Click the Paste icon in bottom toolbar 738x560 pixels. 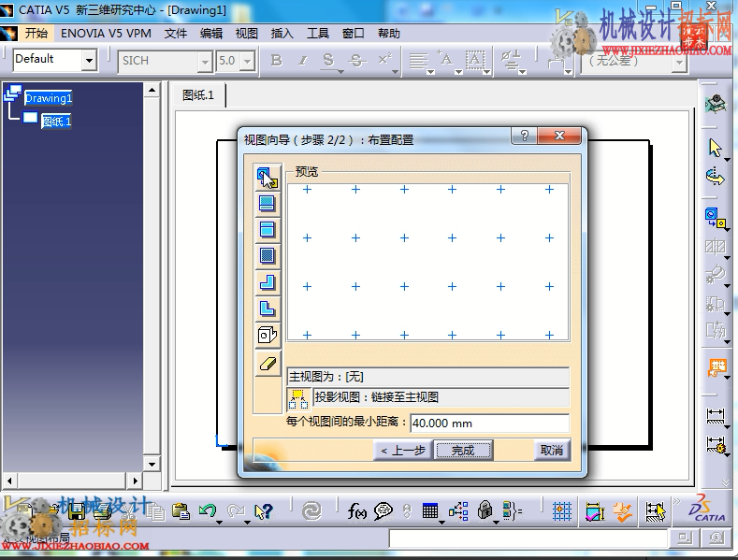click(x=181, y=511)
